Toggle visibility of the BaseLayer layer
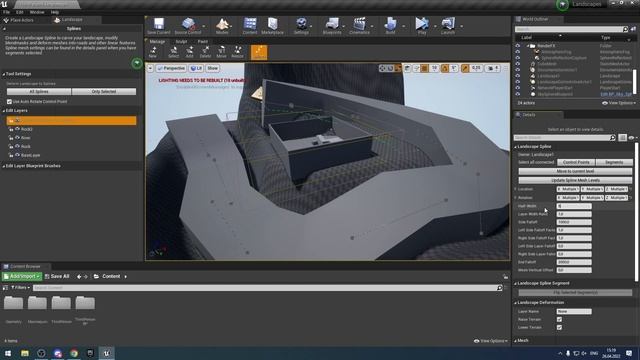The image size is (640, 360). [18, 155]
